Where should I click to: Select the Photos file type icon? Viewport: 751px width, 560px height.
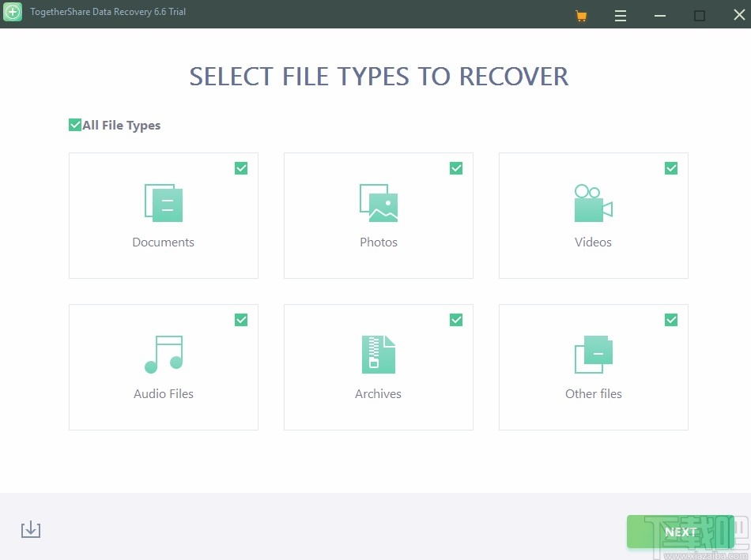click(378, 202)
